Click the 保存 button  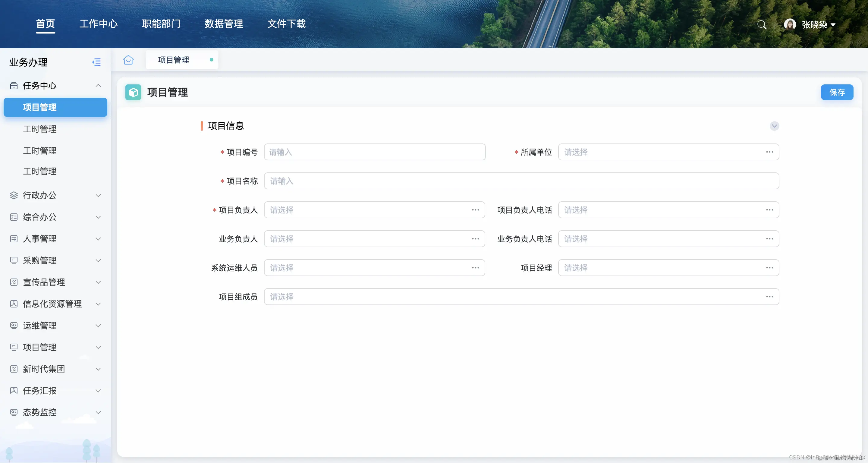[837, 92]
